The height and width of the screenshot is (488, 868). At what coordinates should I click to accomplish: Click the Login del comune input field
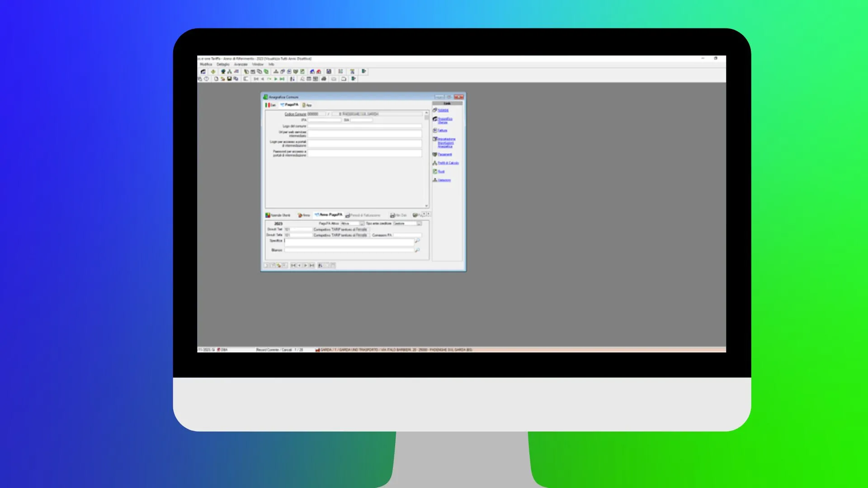tap(364, 127)
